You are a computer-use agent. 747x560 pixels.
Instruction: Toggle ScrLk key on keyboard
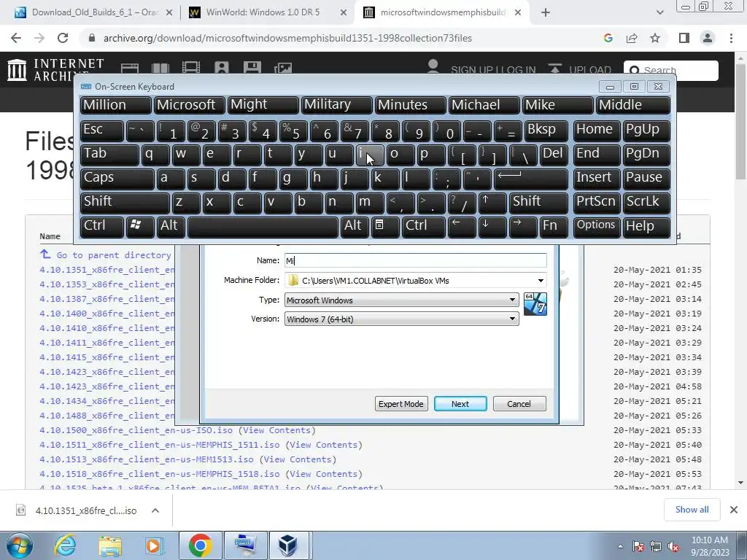click(646, 203)
